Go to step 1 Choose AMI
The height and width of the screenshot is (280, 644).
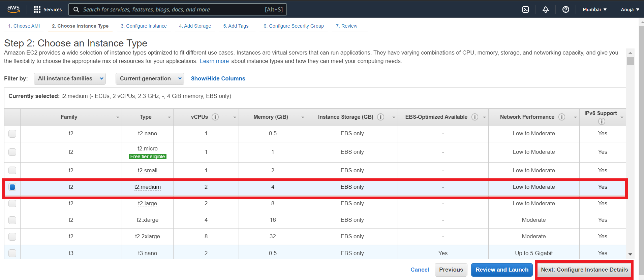tap(24, 26)
